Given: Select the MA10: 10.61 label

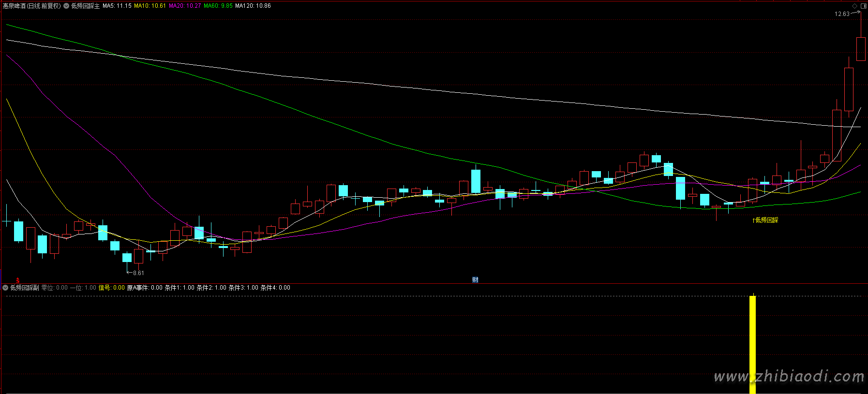Looking at the screenshot, I should pos(150,6).
